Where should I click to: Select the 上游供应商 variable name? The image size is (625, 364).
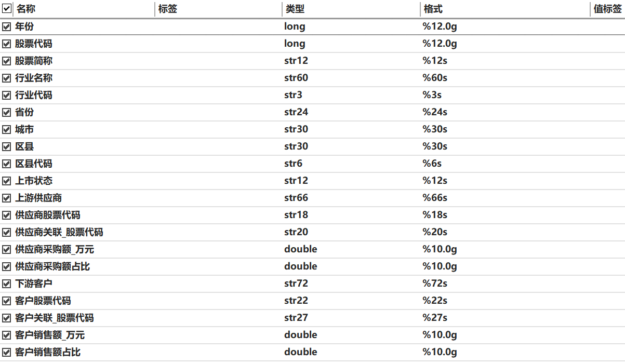[38, 198]
